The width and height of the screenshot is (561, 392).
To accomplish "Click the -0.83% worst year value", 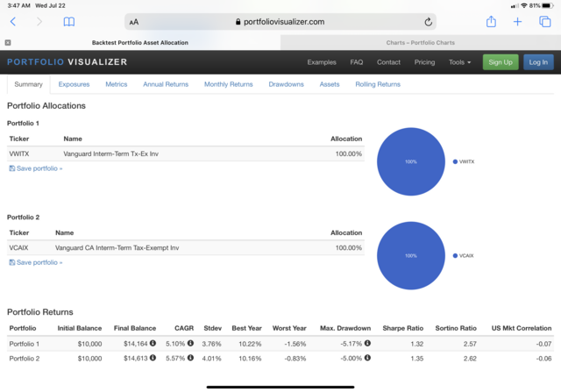I will tap(295, 359).
